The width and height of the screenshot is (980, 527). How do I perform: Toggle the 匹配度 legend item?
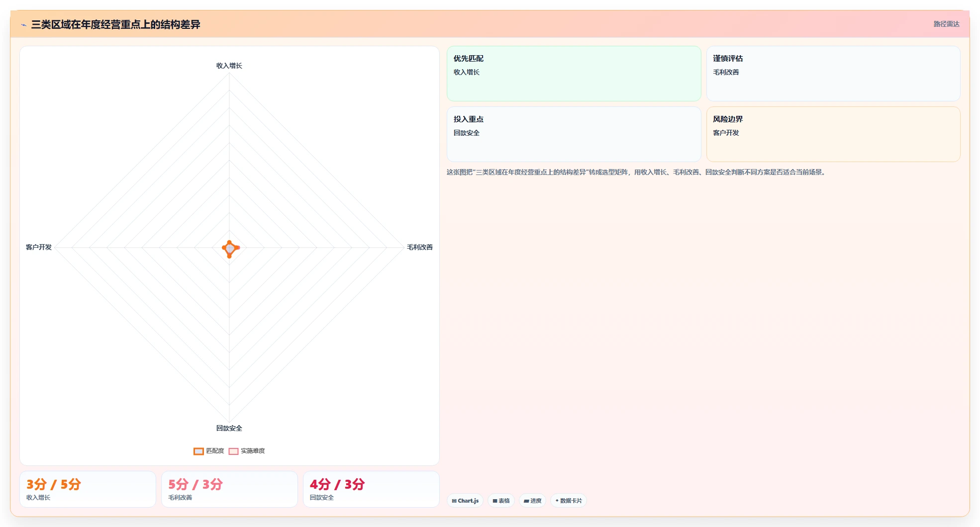point(209,451)
